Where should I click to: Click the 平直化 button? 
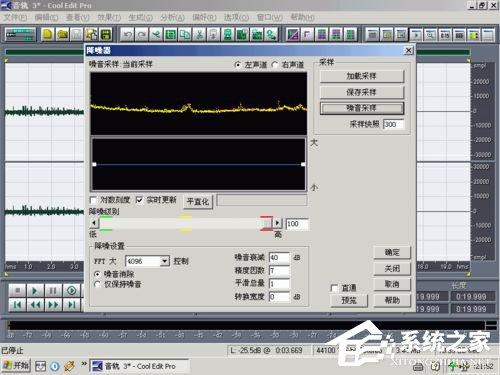[x=198, y=202]
